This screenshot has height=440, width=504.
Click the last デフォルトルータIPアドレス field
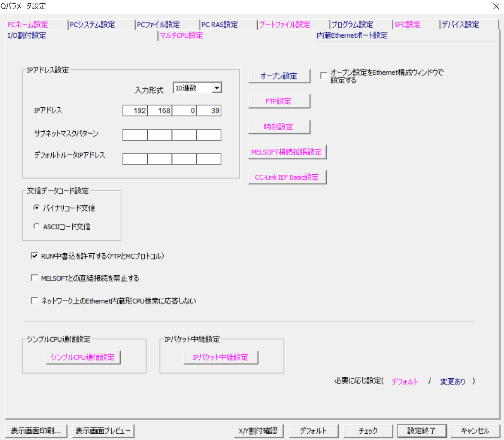[209, 158]
